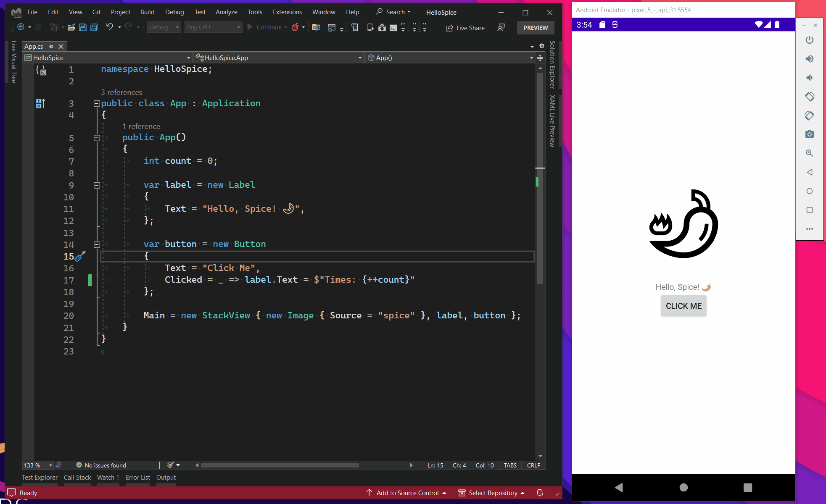826x504 pixels.
Task: Collapse the App class outline box on line 3
Action: pyautogui.click(x=96, y=103)
